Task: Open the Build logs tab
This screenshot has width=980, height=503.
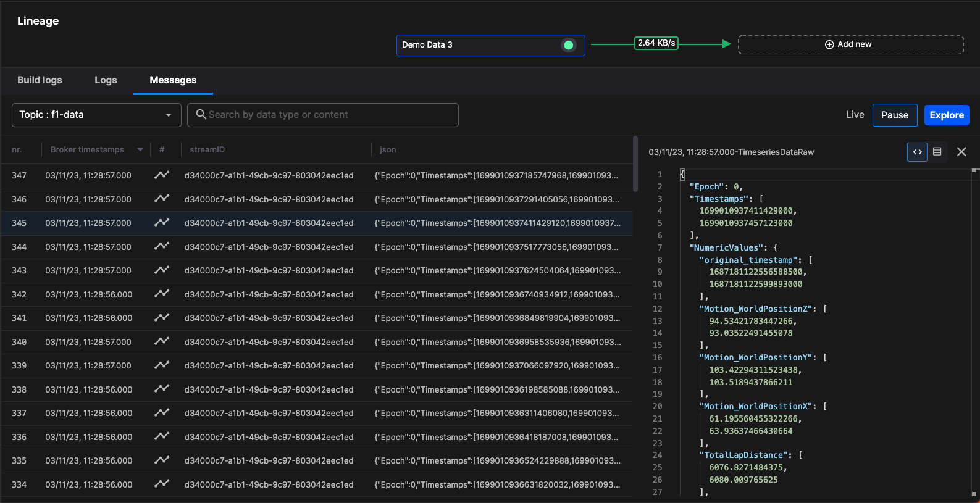Action: coord(40,80)
